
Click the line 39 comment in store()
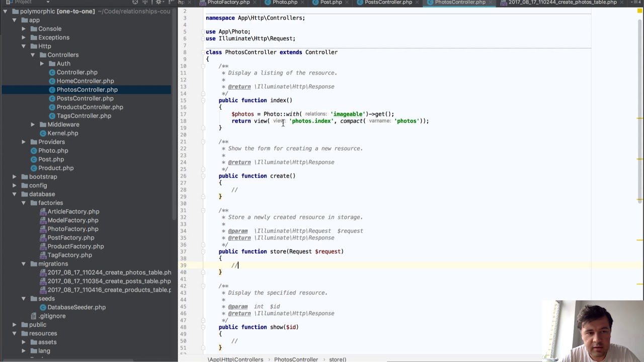[235, 265]
